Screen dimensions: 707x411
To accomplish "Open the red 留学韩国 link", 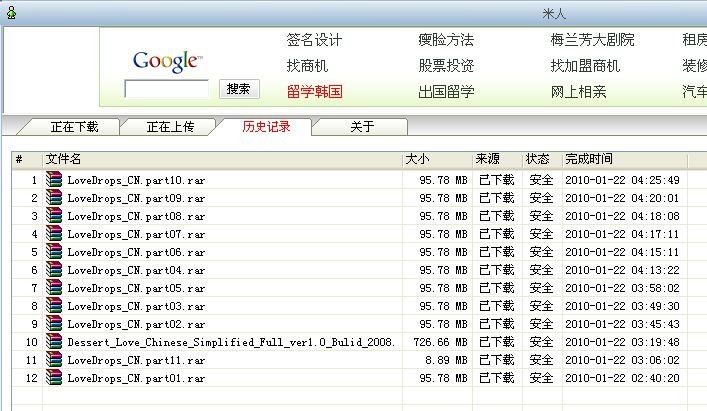I will (x=314, y=92).
